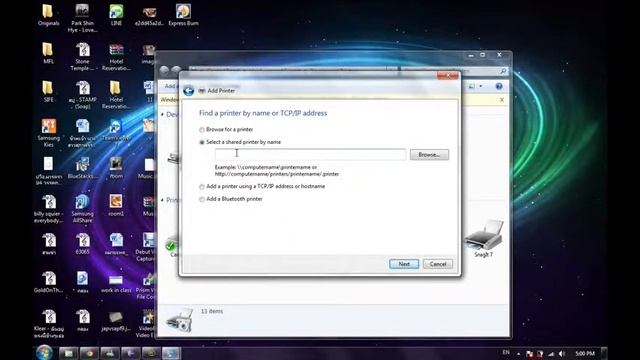Select Browse for a printer option

pos(227,129)
